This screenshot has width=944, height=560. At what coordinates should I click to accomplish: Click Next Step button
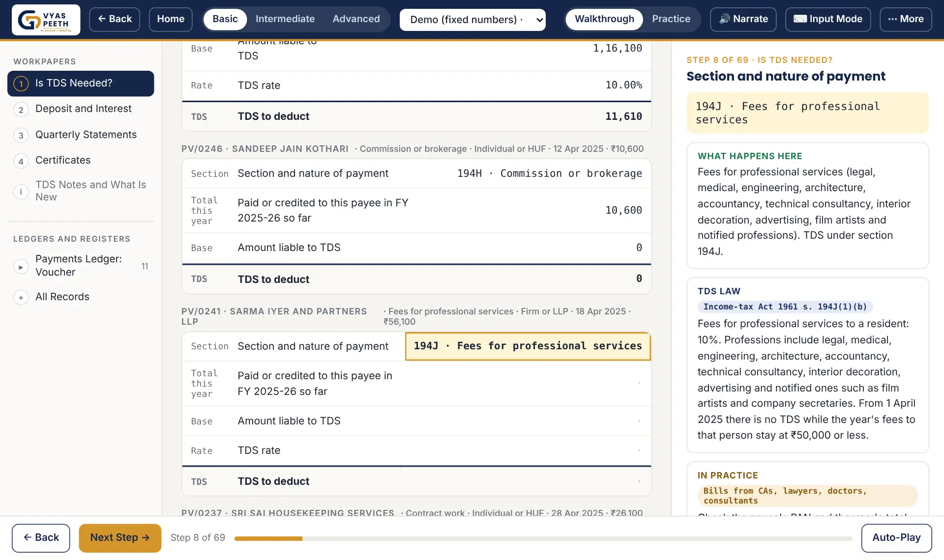(120, 538)
